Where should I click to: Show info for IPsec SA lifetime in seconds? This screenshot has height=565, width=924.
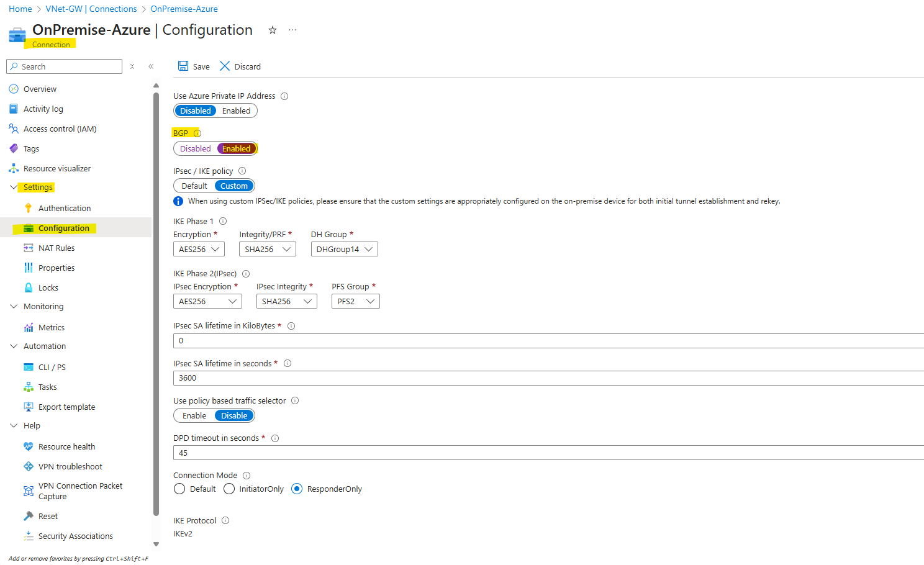[x=288, y=364]
